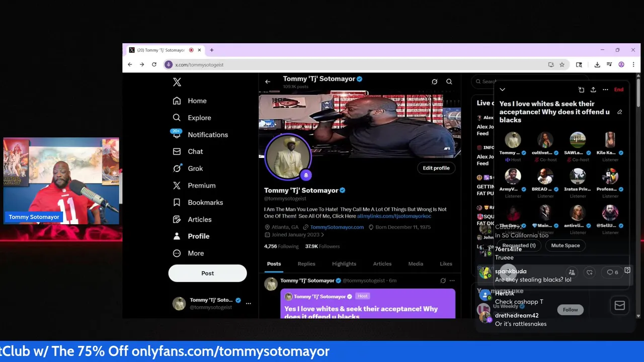Open the Explore page
644x362 pixels.
pos(192,118)
